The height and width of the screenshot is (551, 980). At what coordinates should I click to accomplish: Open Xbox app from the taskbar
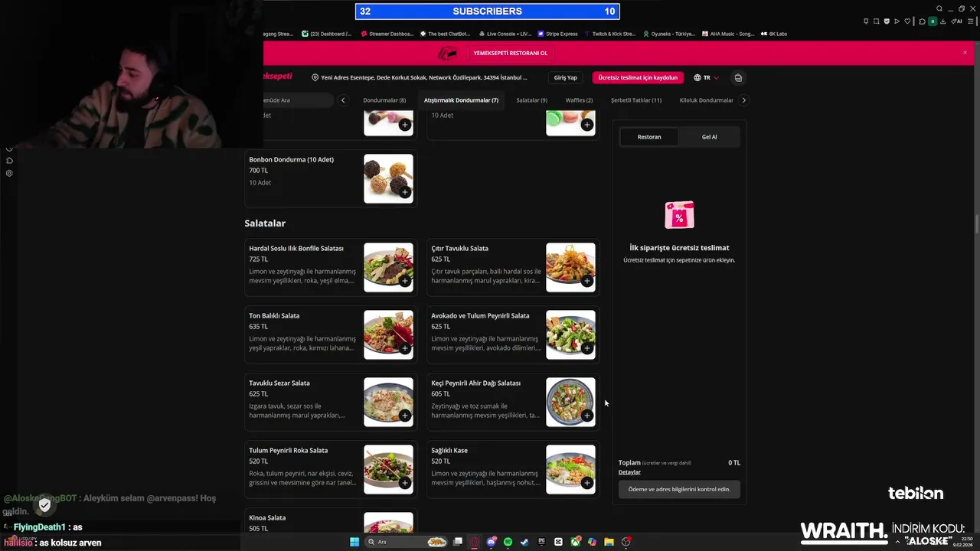(x=575, y=542)
